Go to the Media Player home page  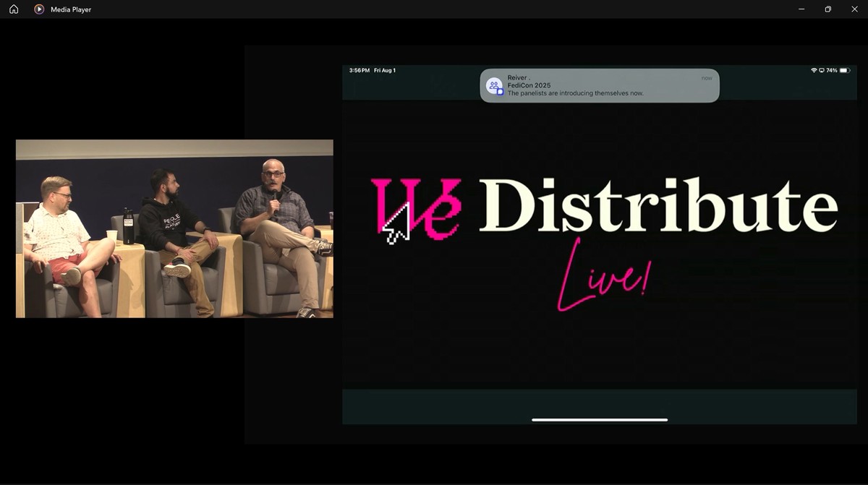14,9
